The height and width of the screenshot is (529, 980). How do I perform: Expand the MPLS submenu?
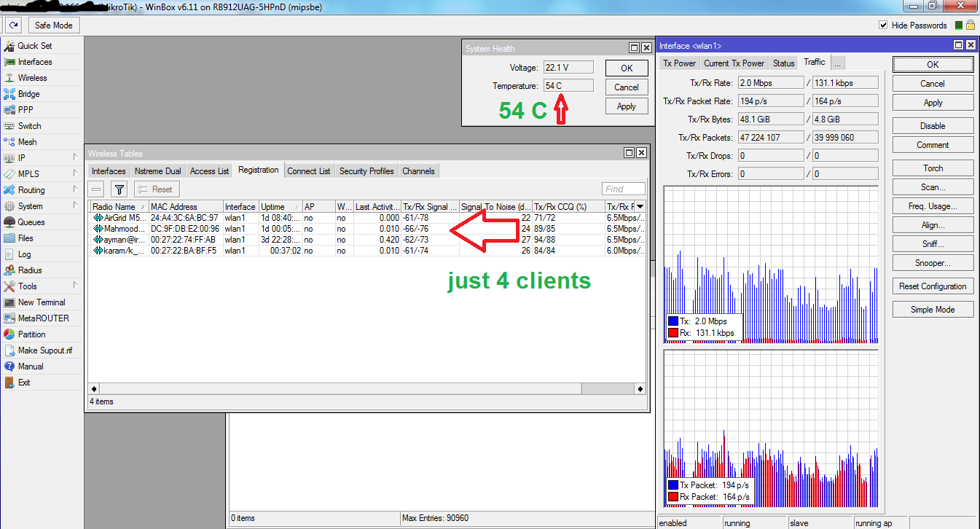pyautogui.click(x=75, y=174)
